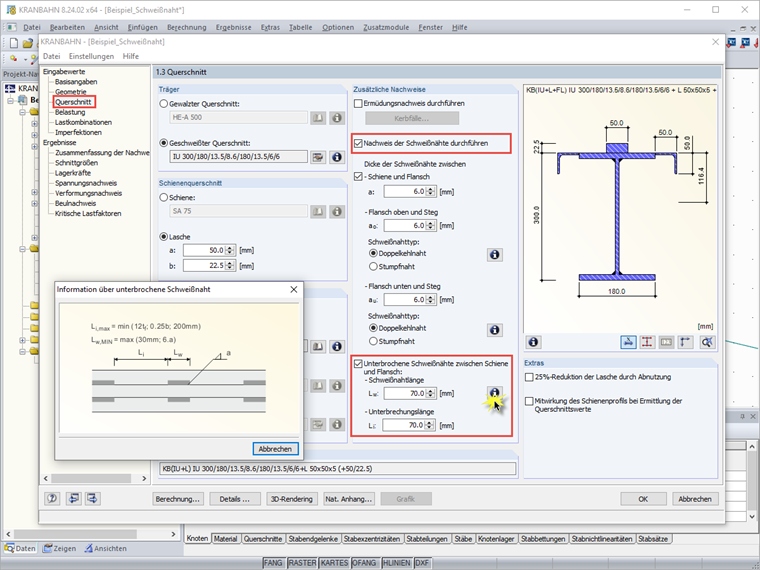
Task: Toggle weld seam check checkbox
Action: tap(358, 143)
